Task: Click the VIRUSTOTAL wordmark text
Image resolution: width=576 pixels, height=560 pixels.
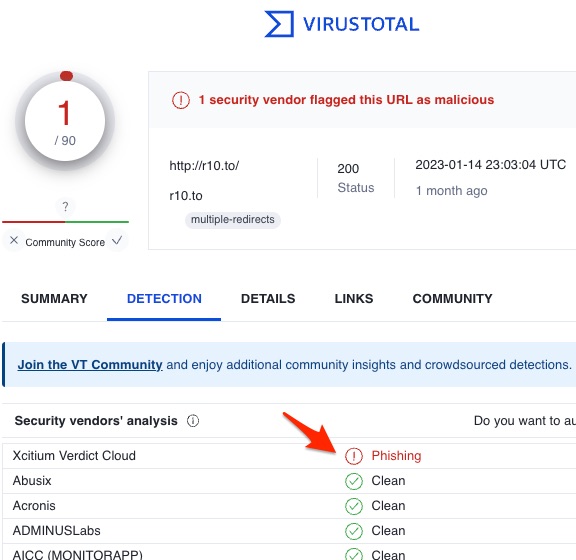Action: [x=361, y=24]
